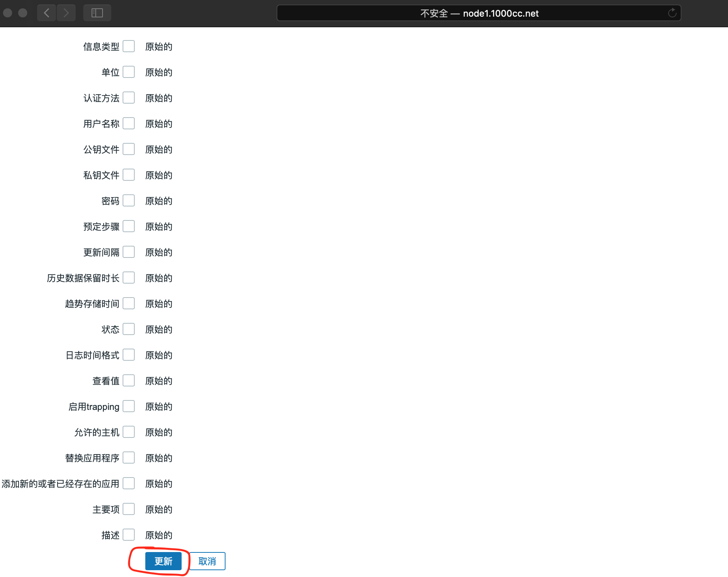Click the address bar showing node1.1000cc.net
Image resolution: width=728 pixels, height=577 pixels.
[479, 13]
